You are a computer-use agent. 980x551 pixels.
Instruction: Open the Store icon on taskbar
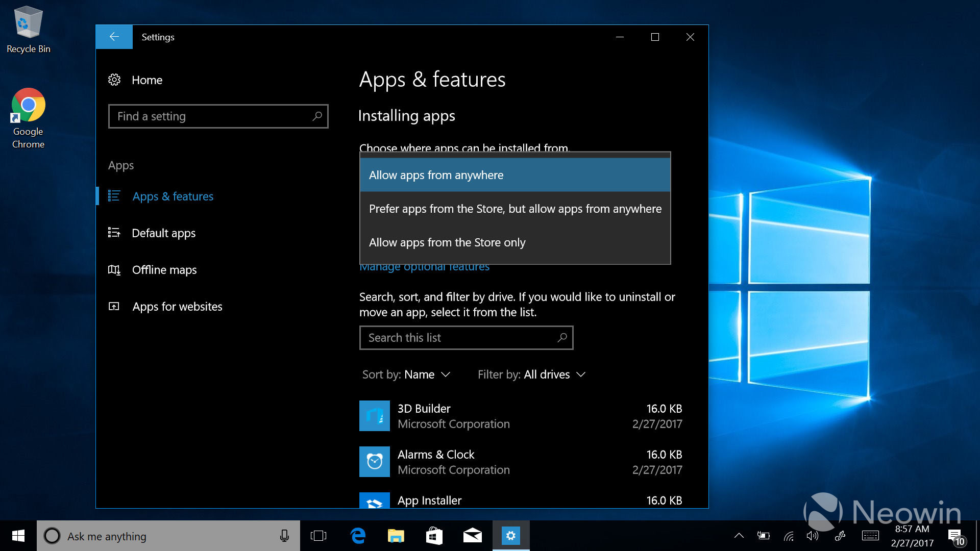[434, 536]
